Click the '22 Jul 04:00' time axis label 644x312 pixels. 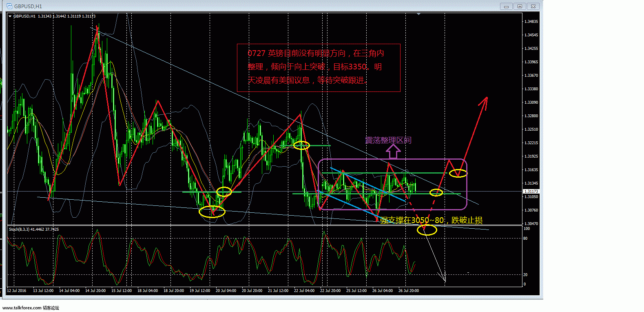(x=304, y=291)
